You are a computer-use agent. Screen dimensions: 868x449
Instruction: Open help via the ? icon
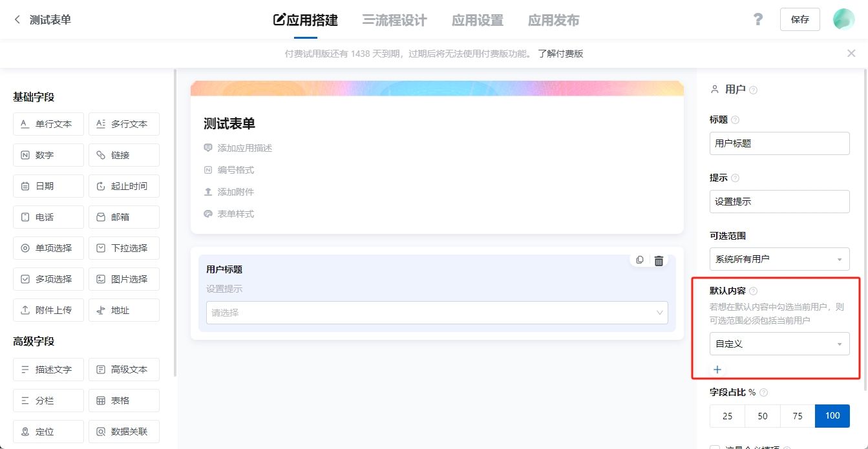757,19
